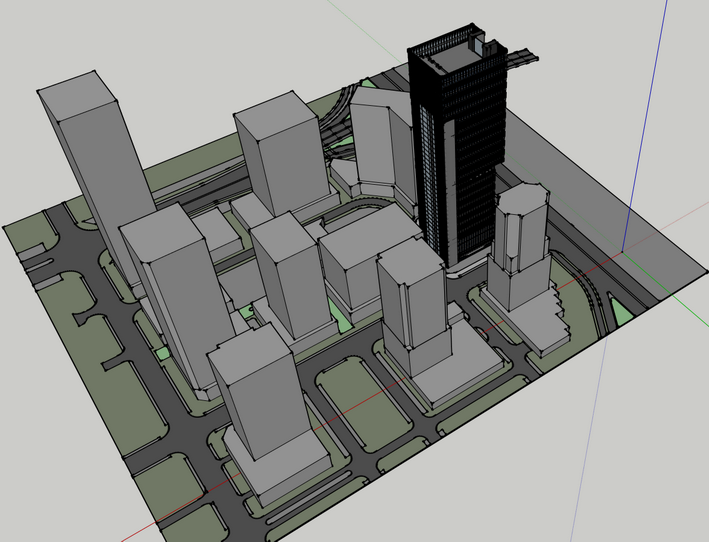This screenshot has width=709, height=542.
Task: Click the light green triangular patch at right
Action: (x=622, y=312)
